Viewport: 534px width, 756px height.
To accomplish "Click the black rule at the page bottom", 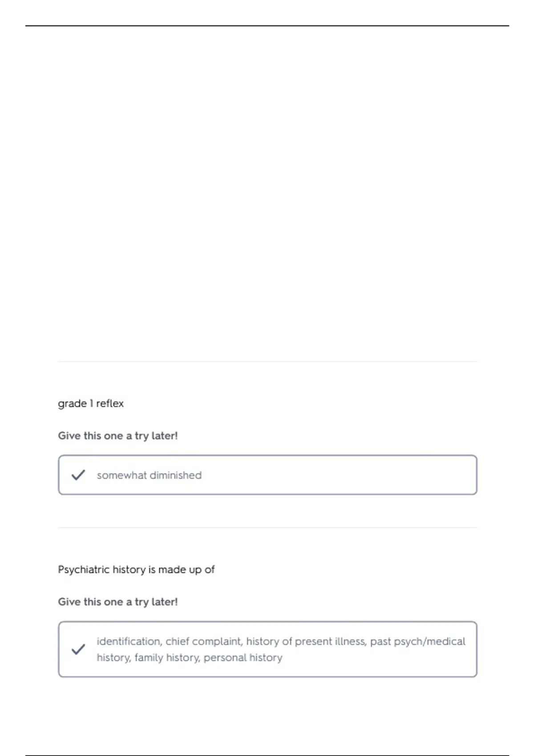I will click(x=267, y=755).
